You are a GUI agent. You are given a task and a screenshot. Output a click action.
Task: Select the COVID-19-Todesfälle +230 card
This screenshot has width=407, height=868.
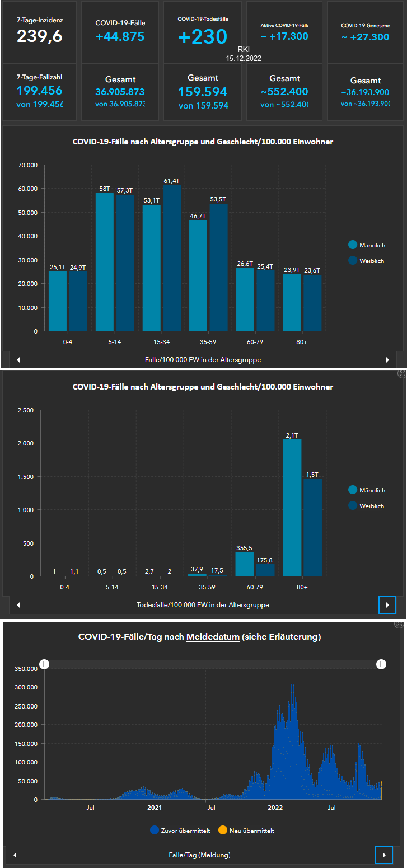point(203,31)
